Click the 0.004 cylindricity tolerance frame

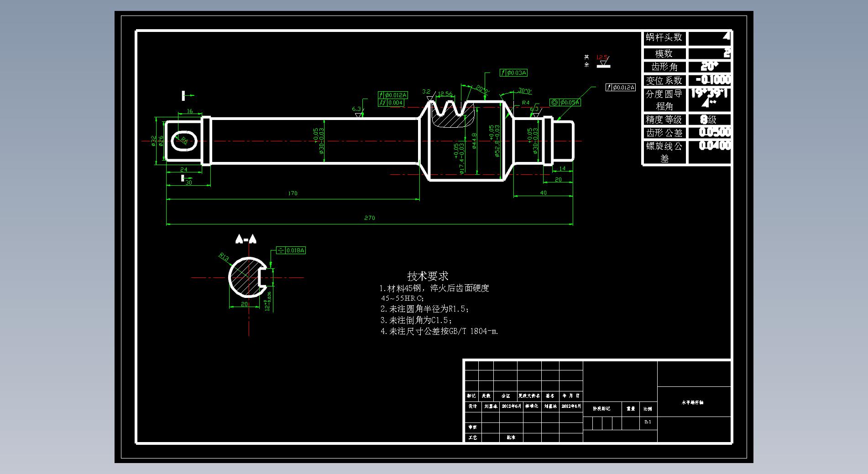(x=391, y=103)
